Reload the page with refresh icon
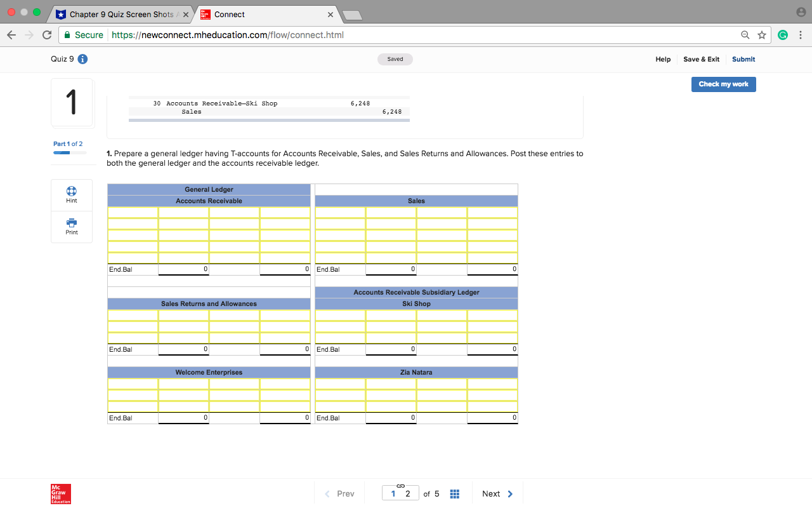This screenshot has height=508, width=812. [47, 35]
